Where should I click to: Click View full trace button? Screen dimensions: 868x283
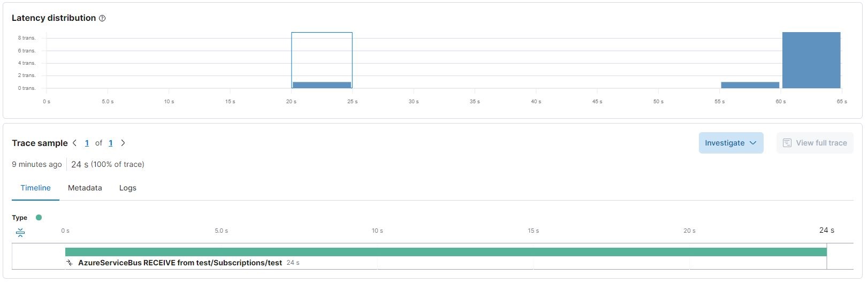click(x=814, y=143)
